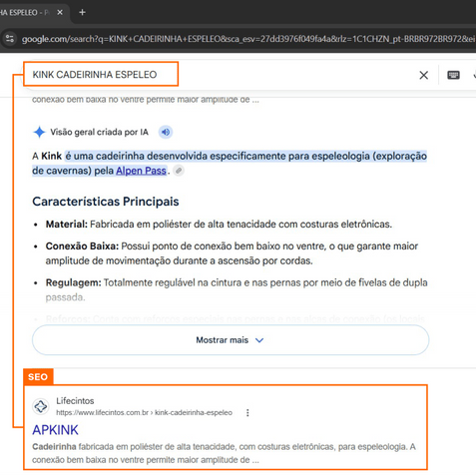Open the APKINK search result
The image size is (476, 475).
pos(55,430)
